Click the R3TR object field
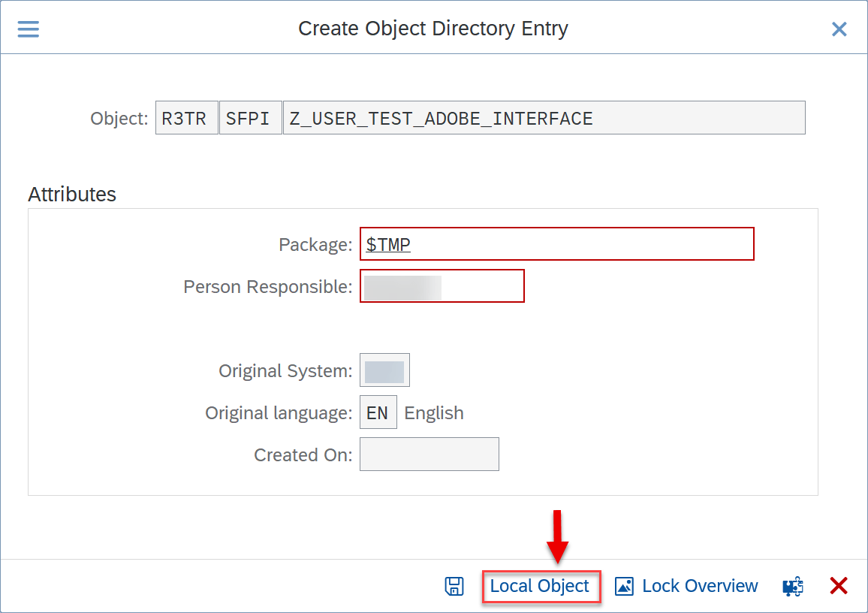 [186, 119]
